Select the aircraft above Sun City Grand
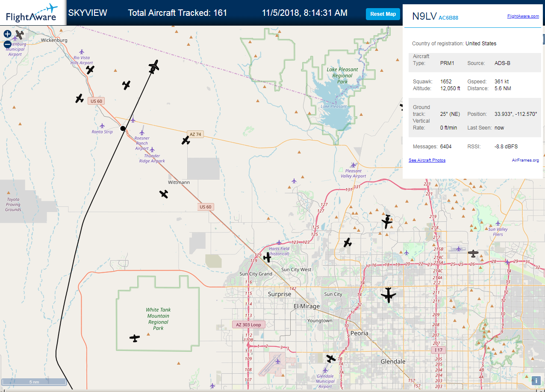 coord(267,257)
